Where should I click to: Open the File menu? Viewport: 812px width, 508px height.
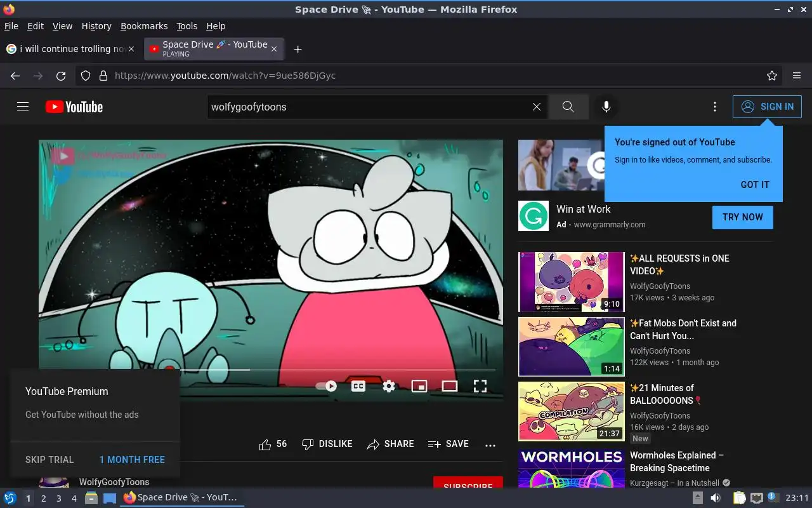click(11, 26)
